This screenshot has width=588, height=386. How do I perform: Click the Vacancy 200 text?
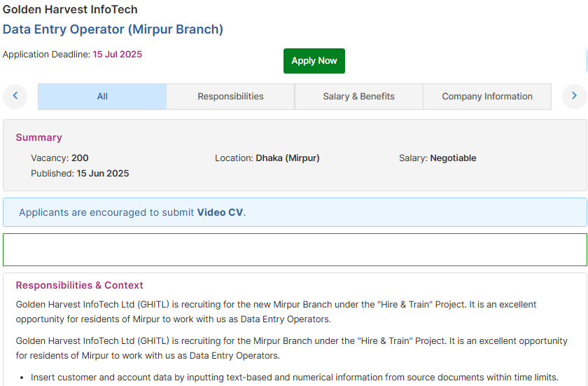pyautogui.click(x=59, y=158)
